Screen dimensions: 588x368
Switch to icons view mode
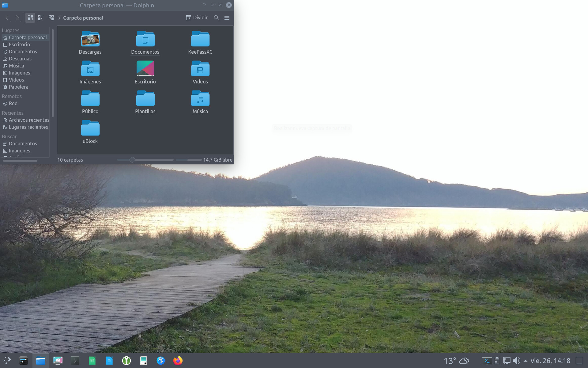click(30, 18)
